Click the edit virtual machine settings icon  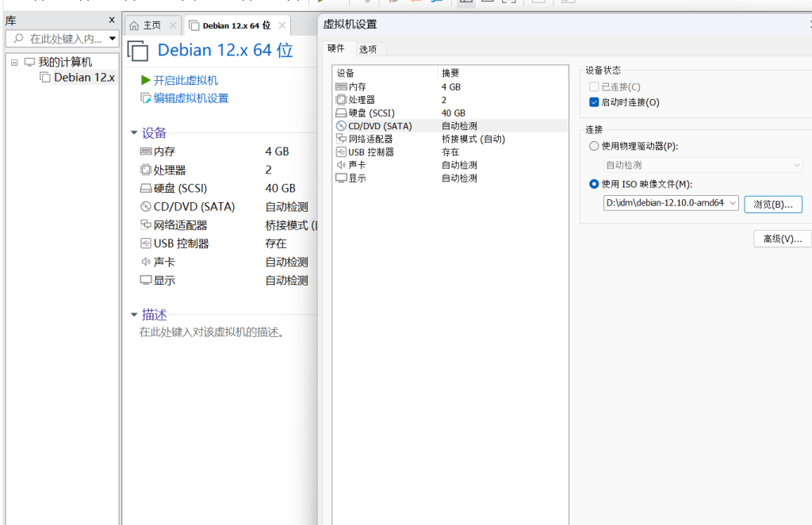pyautogui.click(x=146, y=98)
